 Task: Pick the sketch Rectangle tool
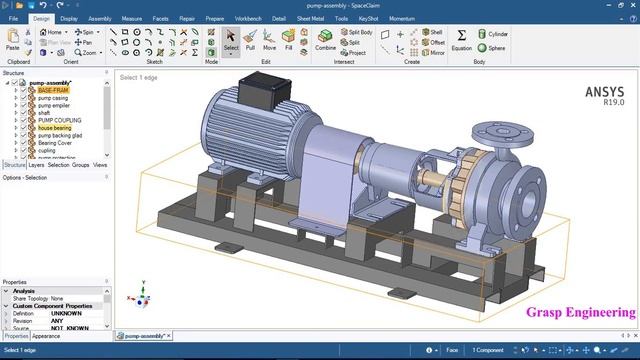125,32
